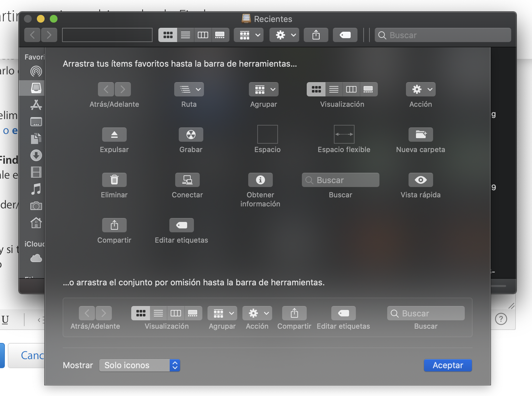532x396 pixels.
Task: Click the empty path field in the Finder toolbar
Action: 107,35
